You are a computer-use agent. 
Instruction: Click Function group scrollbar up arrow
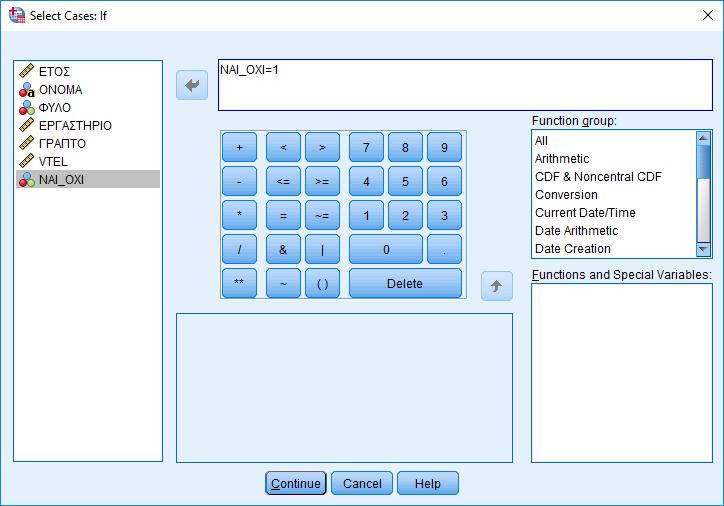pyautogui.click(x=703, y=138)
